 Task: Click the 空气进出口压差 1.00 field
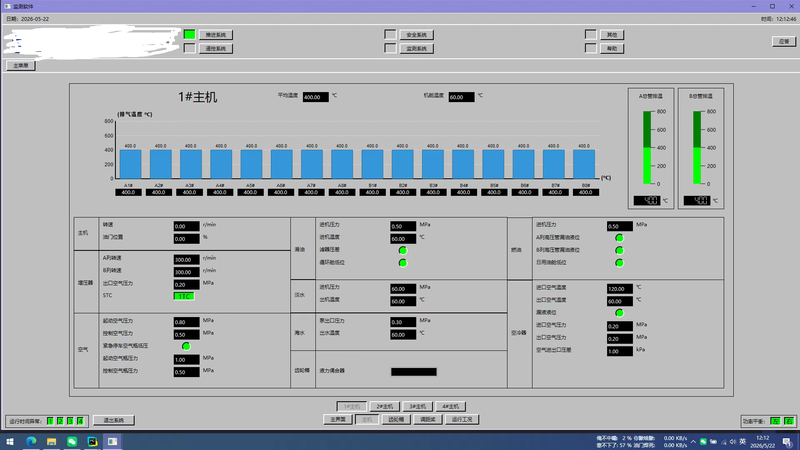(x=619, y=351)
